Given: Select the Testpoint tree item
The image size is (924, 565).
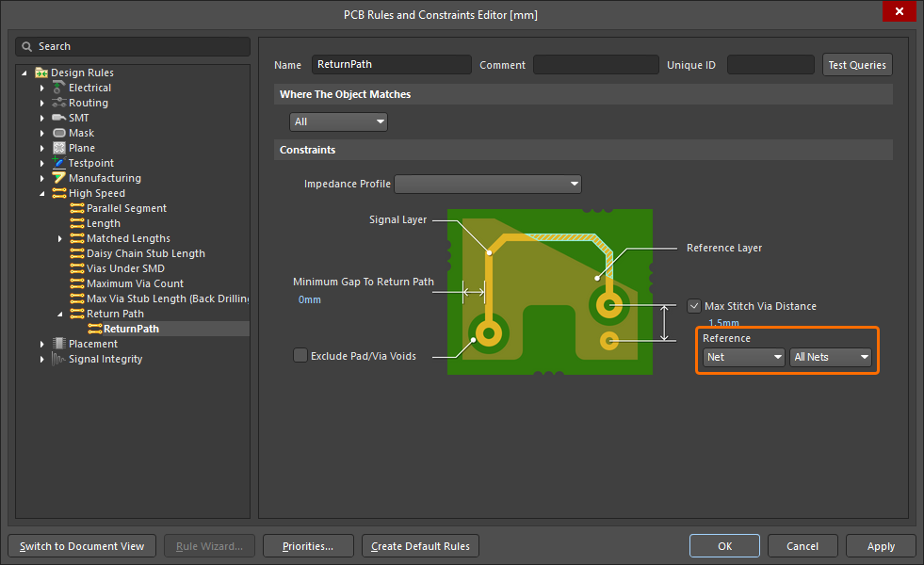Looking at the screenshot, I should 90,163.
